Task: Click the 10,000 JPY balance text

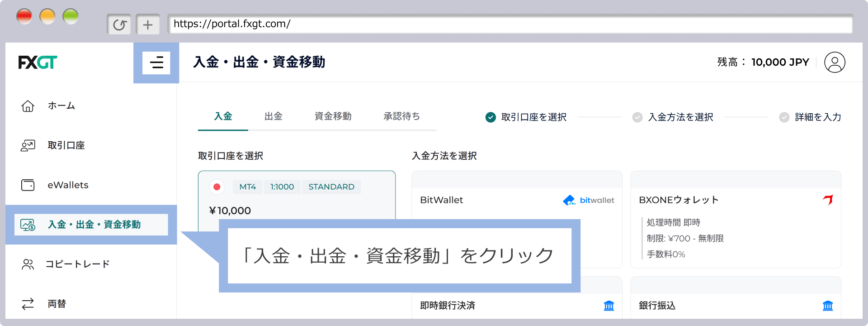Action: [780, 62]
